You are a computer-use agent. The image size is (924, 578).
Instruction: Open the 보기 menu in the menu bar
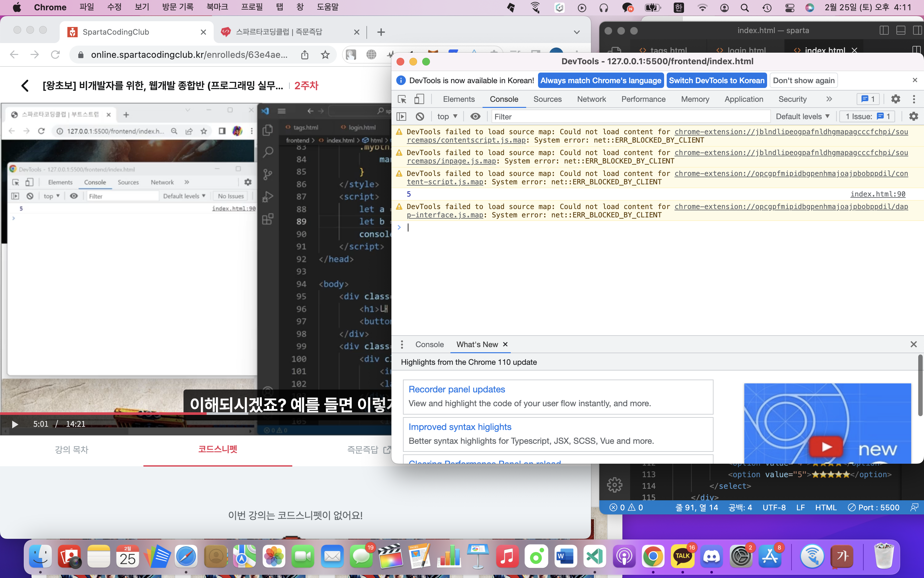pos(142,7)
